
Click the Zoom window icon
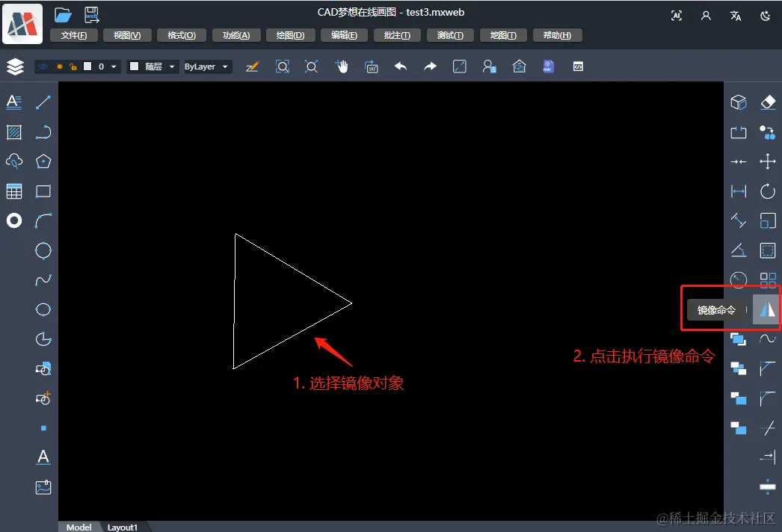click(x=283, y=66)
